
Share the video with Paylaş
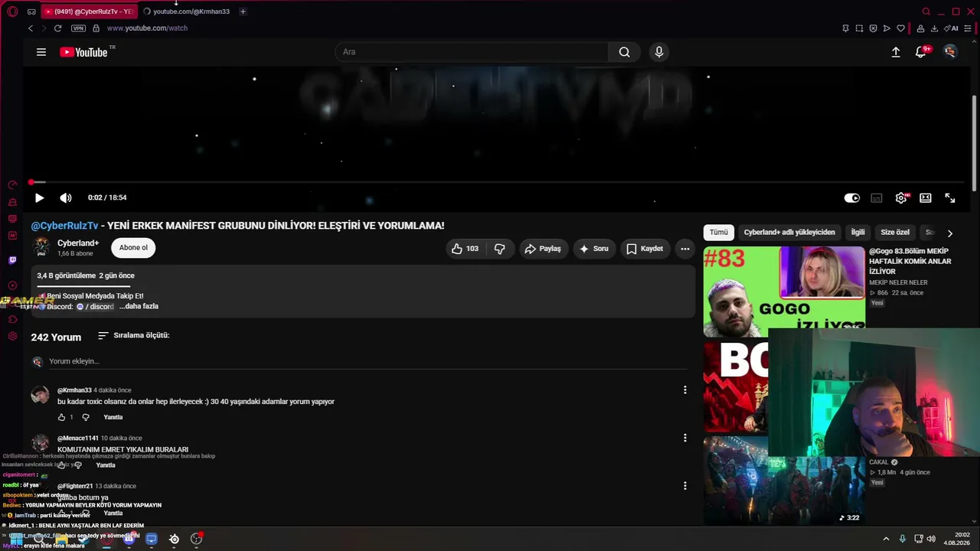543,249
